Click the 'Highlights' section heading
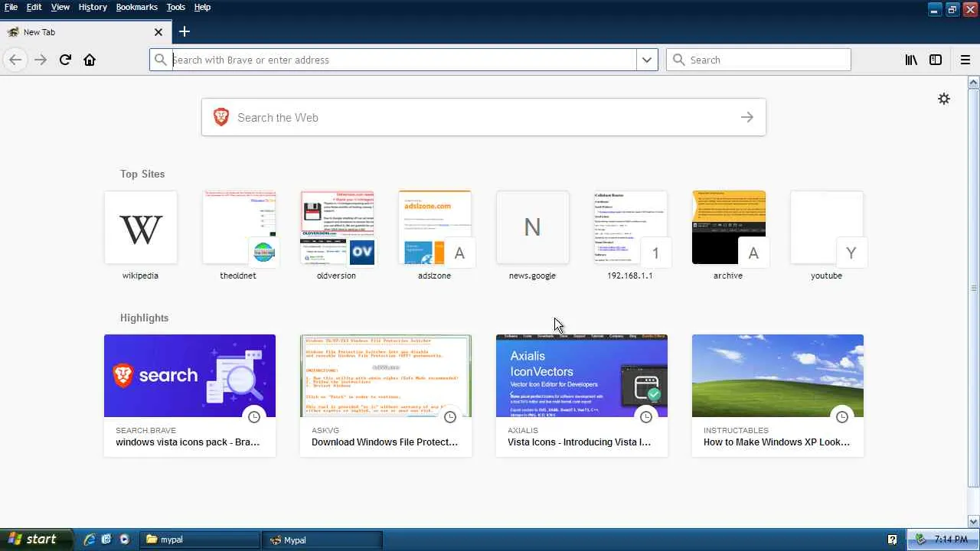This screenshot has width=980, height=551. click(x=144, y=318)
